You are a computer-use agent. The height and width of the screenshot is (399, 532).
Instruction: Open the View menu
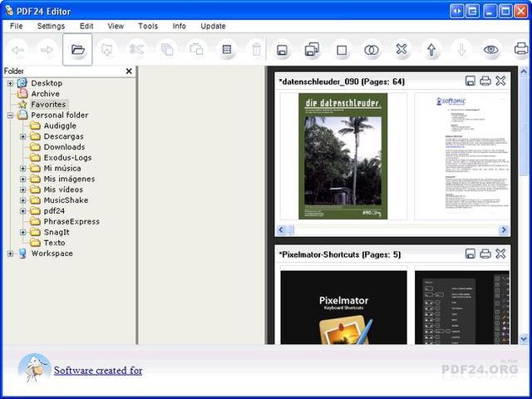(x=116, y=26)
